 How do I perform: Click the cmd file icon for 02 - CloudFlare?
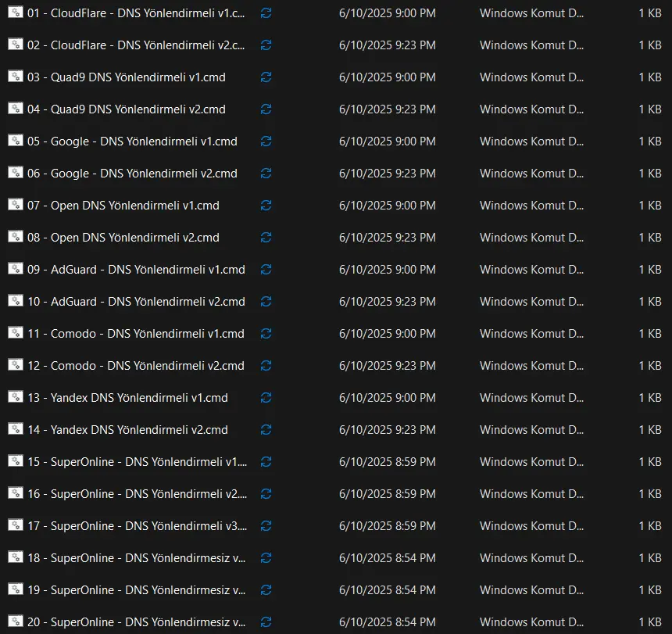coord(16,44)
